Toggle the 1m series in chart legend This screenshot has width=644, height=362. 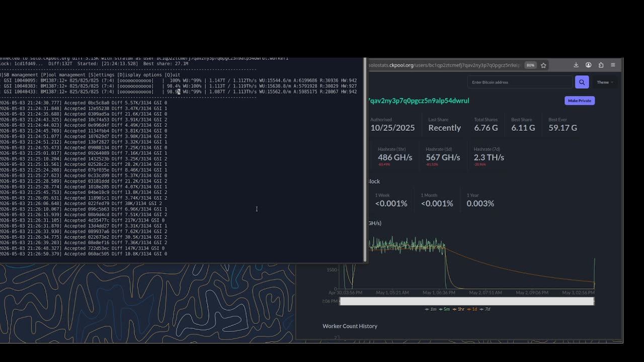[x=431, y=309]
